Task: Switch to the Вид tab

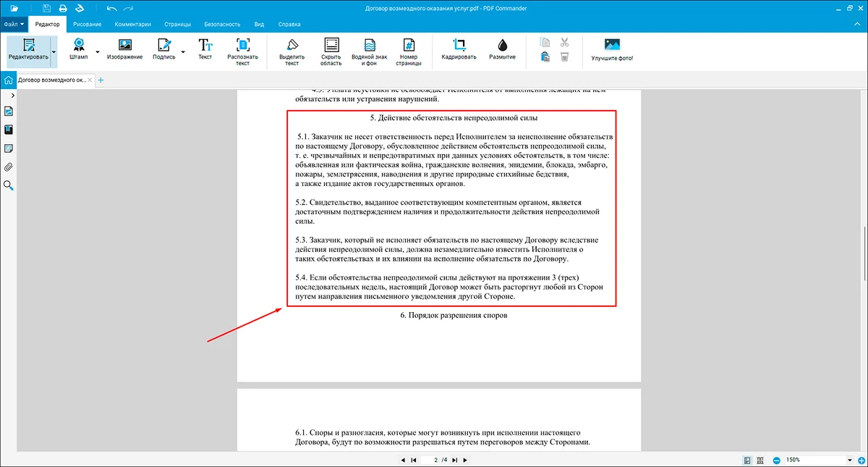Action: tap(258, 25)
